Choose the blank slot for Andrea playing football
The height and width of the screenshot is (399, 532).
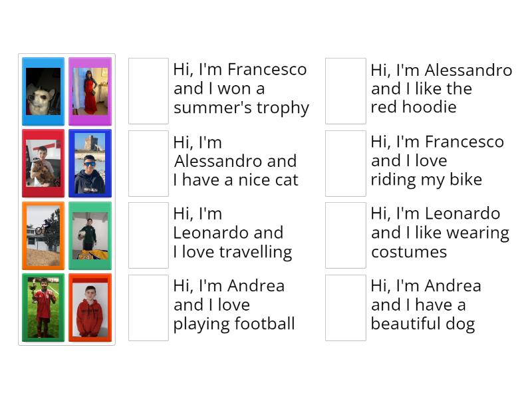coord(148,307)
